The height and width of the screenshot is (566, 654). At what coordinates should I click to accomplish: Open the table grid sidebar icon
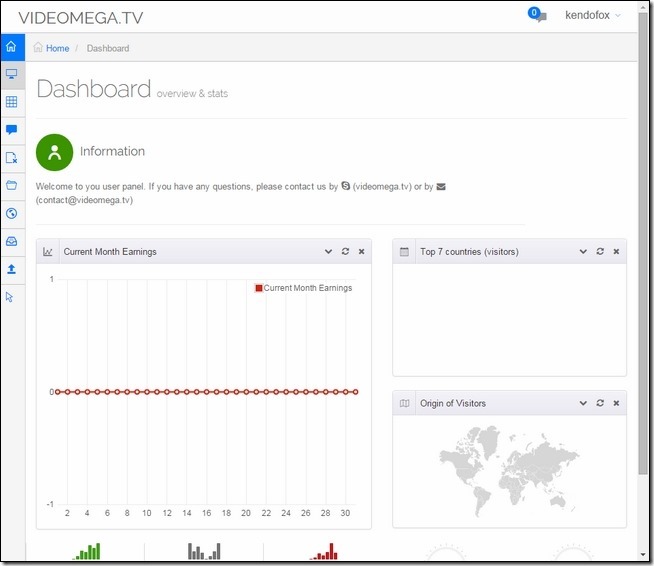tap(11, 102)
